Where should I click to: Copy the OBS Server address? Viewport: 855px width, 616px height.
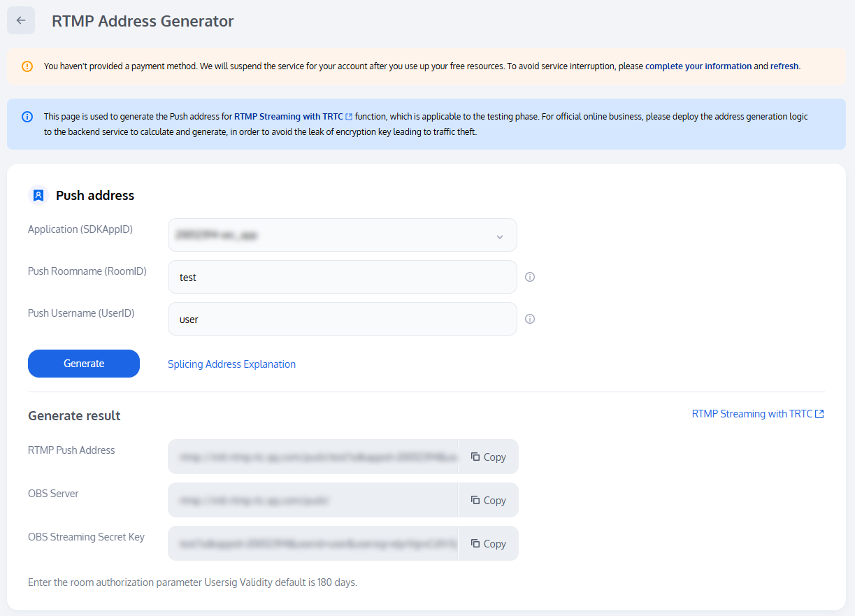(x=488, y=500)
